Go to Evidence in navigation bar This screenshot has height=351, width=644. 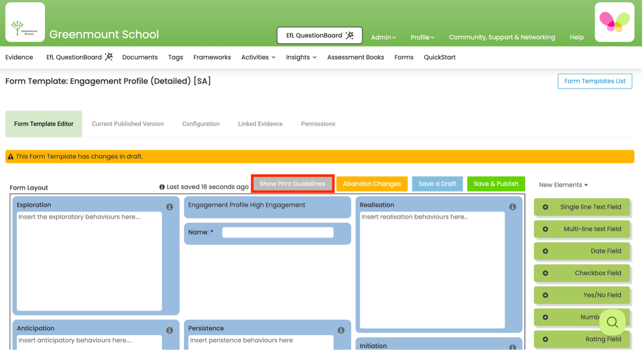click(19, 57)
